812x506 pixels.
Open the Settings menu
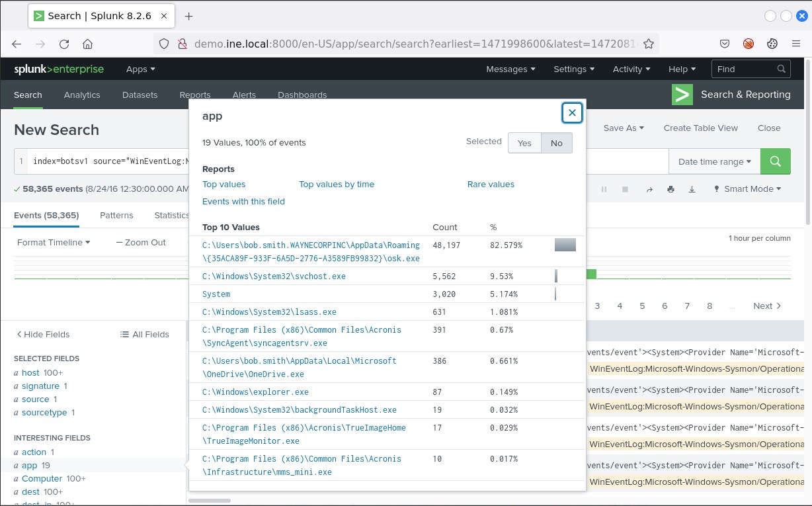tap(573, 69)
